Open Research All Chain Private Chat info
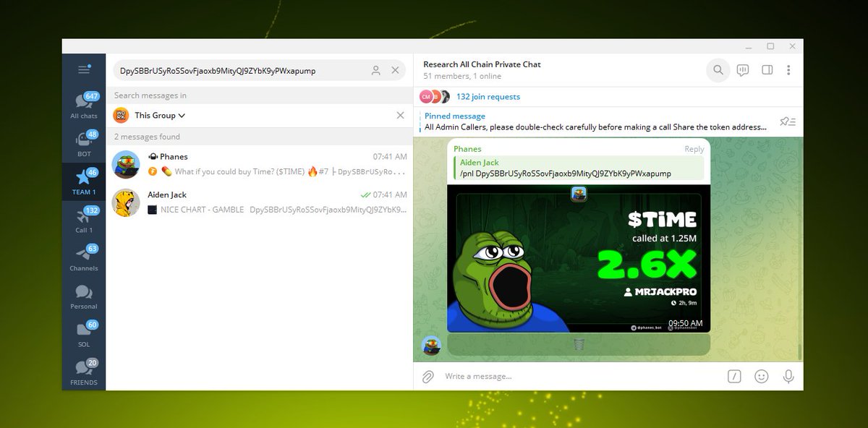868x428 pixels. click(x=482, y=64)
